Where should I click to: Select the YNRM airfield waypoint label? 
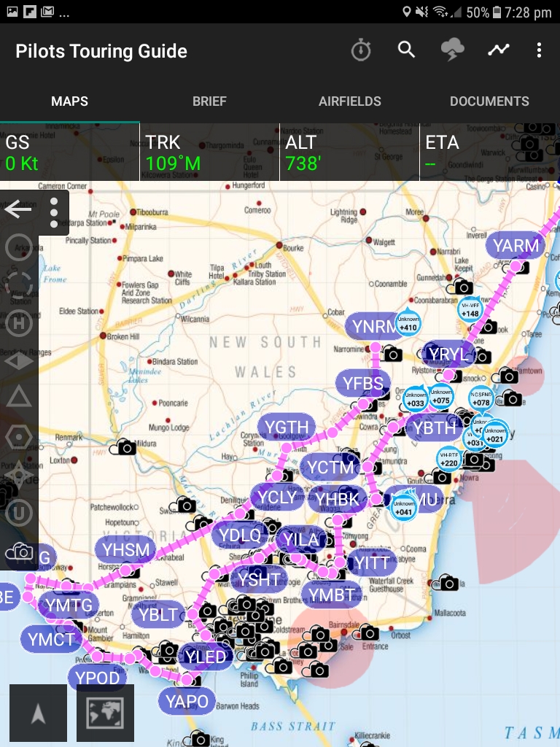[375, 326]
